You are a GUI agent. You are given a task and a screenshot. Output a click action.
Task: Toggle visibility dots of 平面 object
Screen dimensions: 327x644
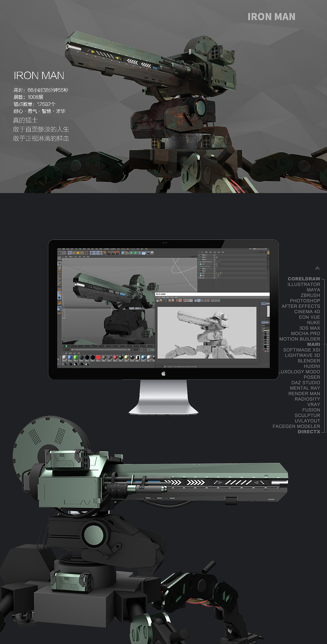click(x=216, y=273)
